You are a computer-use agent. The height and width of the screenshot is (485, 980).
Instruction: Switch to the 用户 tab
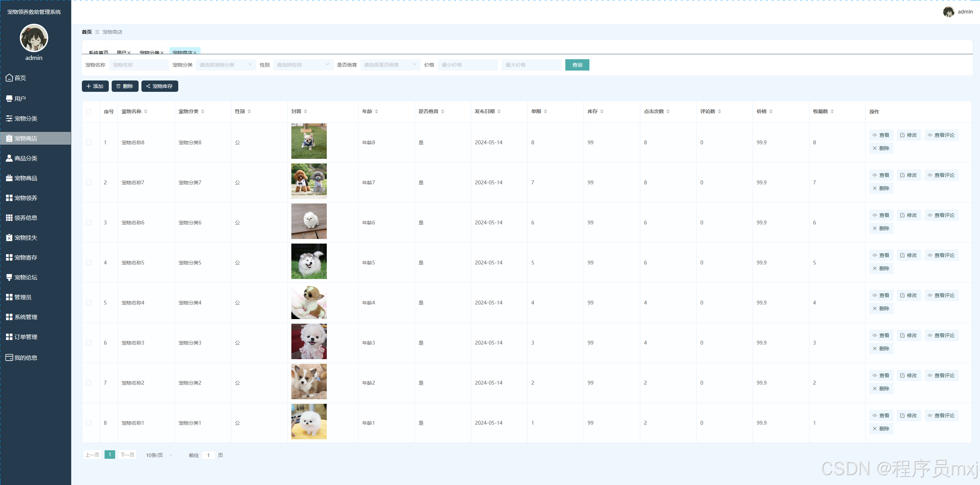click(x=121, y=52)
